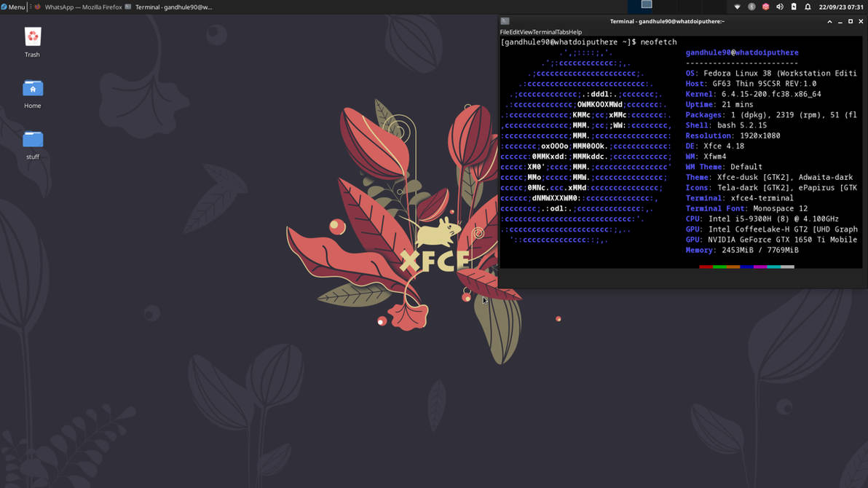Open the File menu in the terminal
This screenshot has width=868, height=488.
click(x=503, y=33)
